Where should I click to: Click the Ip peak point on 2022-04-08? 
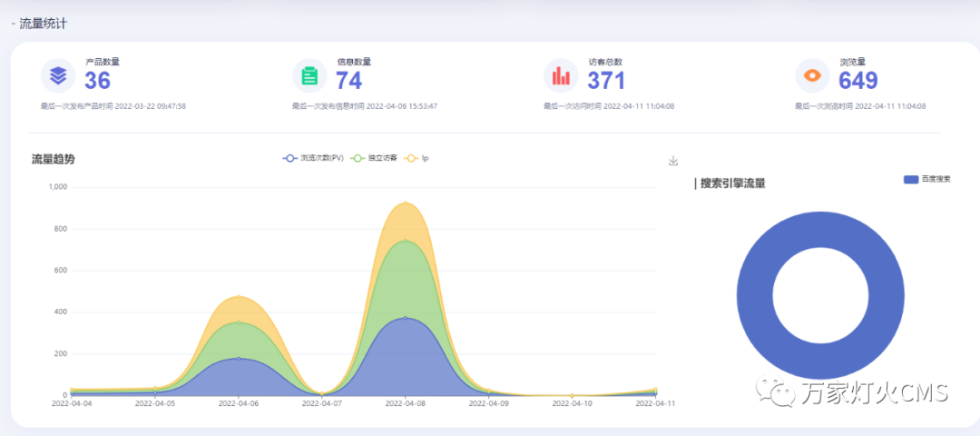(406, 203)
